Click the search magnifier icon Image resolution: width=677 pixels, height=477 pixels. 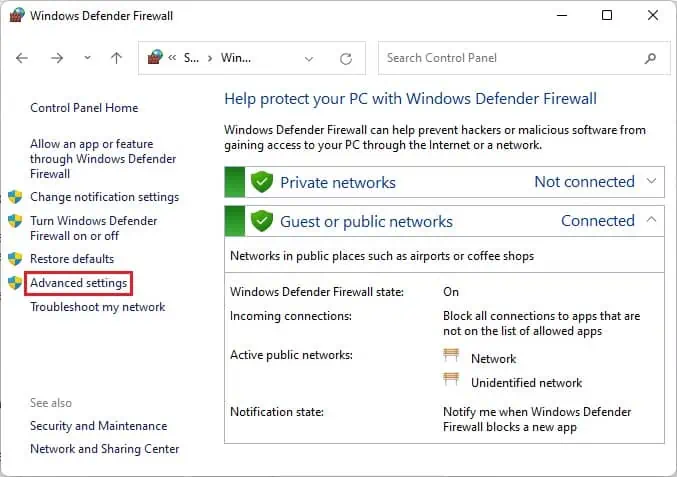pyautogui.click(x=650, y=58)
